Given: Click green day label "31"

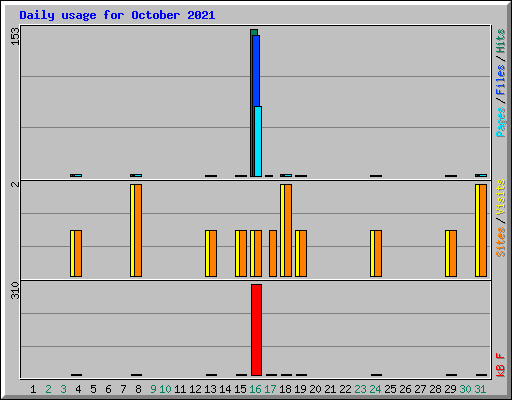Looking at the screenshot, I should (x=480, y=389).
